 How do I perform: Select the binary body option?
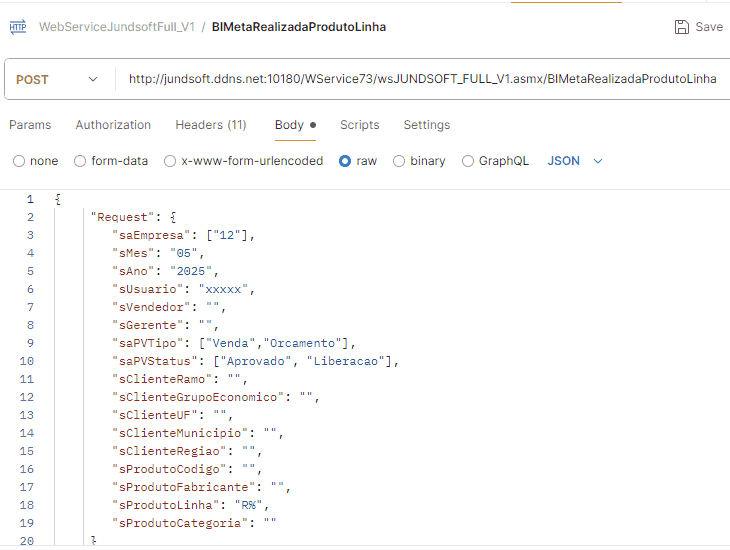coord(399,161)
